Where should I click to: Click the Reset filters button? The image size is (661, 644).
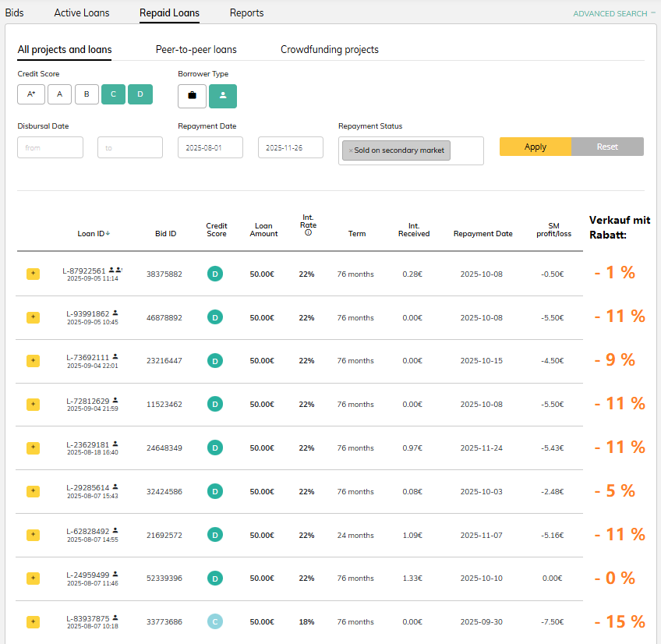pyautogui.click(x=607, y=147)
